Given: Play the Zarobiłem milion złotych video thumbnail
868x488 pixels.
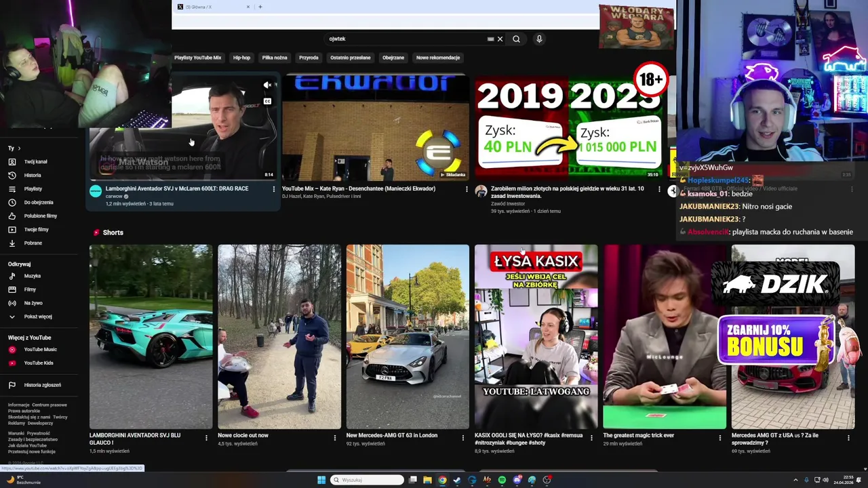Looking at the screenshot, I should point(568,127).
